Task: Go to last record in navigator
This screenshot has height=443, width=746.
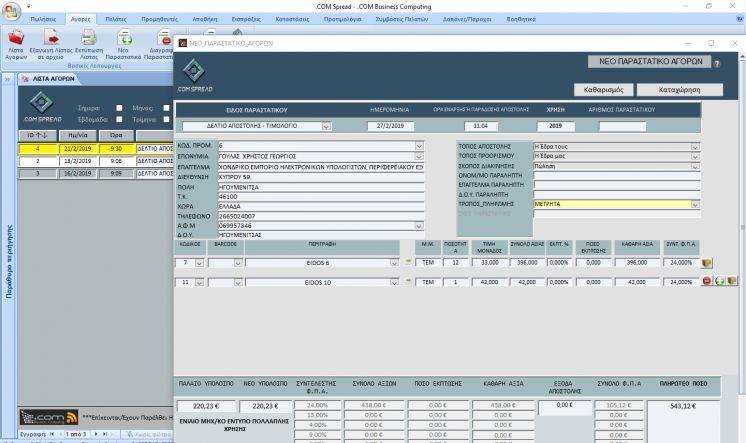Action: pyautogui.click(x=105, y=434)
